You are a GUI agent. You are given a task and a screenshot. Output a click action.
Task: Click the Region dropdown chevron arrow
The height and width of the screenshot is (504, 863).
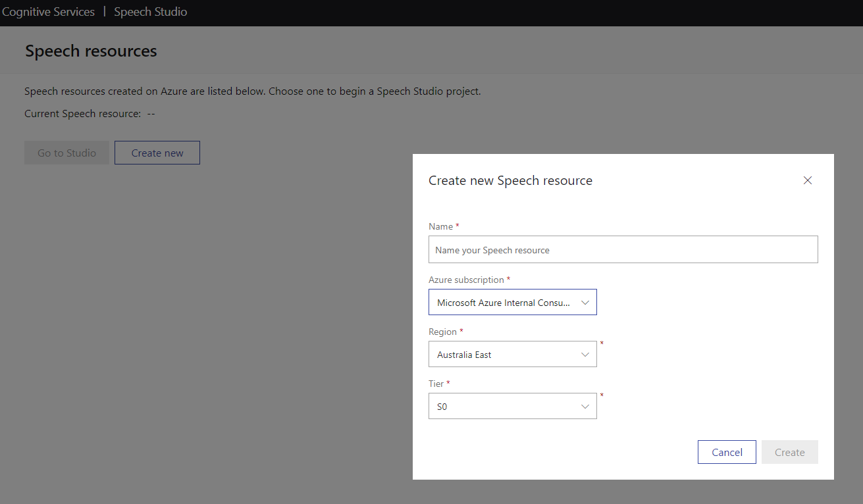coord(585,355)
